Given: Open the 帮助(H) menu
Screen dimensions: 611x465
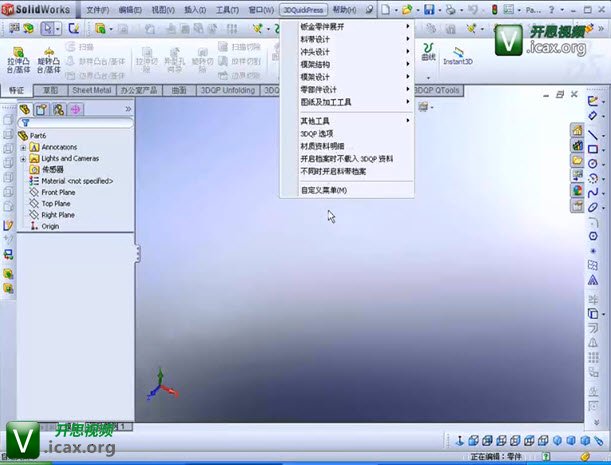Looking at the screenshot, I should coord(344,10).
